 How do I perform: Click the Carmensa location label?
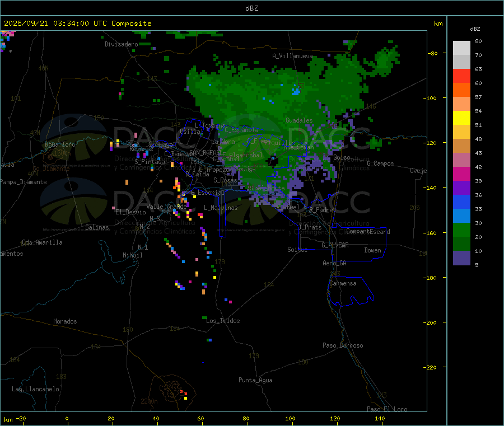[x=343, y=283]
